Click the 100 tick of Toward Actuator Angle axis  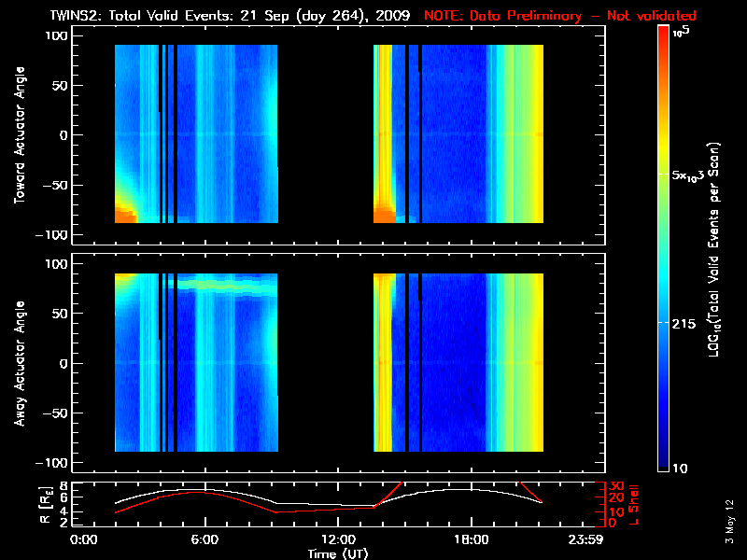(56, 35)
